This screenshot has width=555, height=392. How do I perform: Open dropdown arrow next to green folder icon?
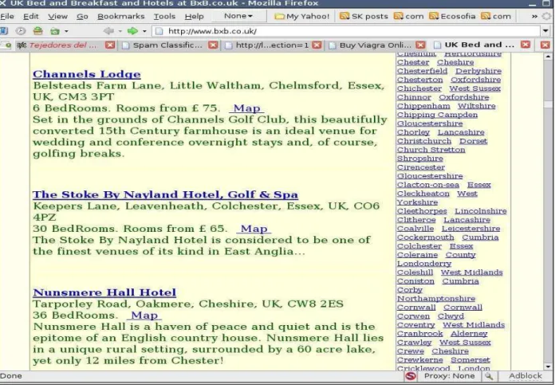66,31
